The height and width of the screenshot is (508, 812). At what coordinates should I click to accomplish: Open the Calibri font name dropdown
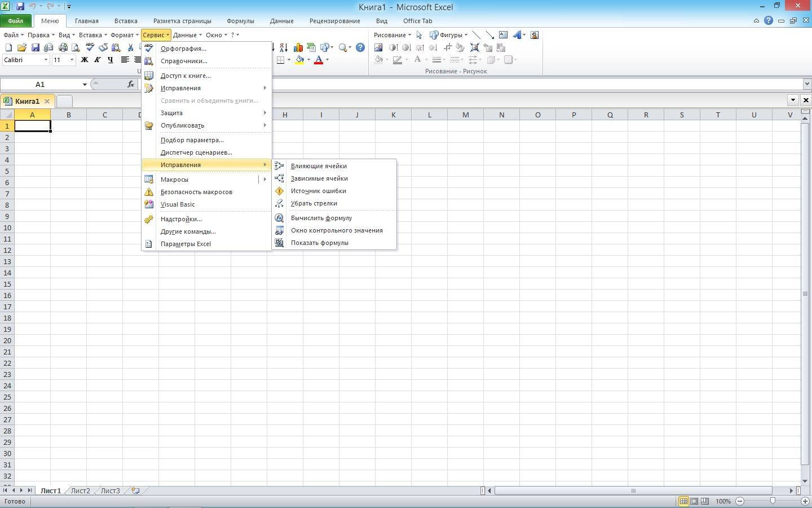[x=46, y=60]
